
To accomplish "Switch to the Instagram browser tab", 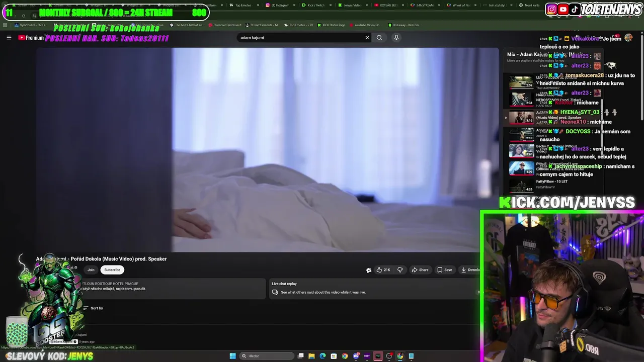I will 280,5.
